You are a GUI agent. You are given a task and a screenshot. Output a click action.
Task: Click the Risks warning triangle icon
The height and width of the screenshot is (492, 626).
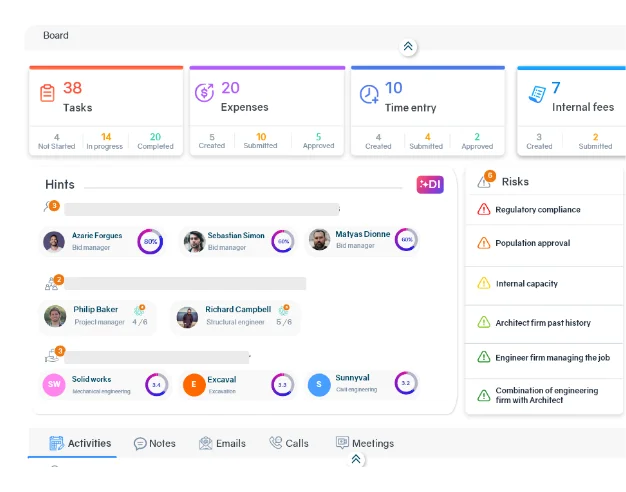pyautogui.click(x=485, y=182)
